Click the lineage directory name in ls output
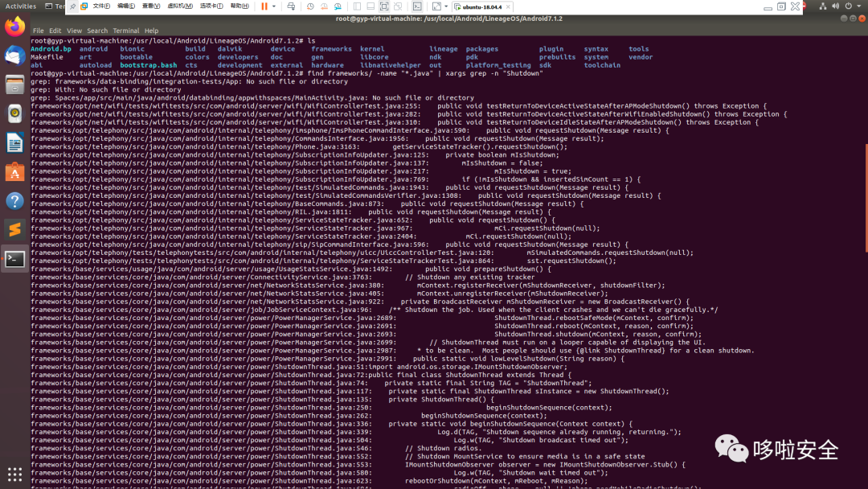 pos(444,49)
